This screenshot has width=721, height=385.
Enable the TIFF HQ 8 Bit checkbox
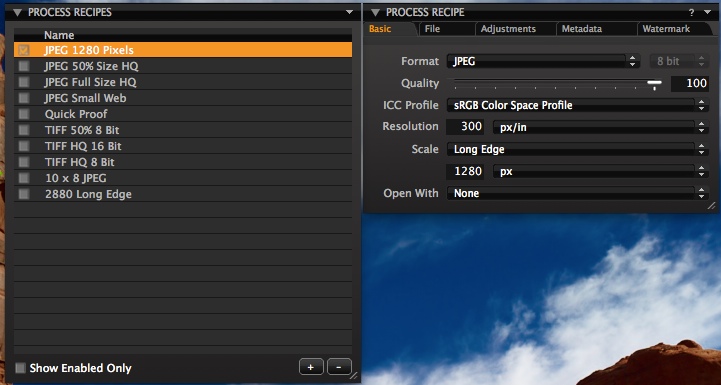click(x=23, y=162)
